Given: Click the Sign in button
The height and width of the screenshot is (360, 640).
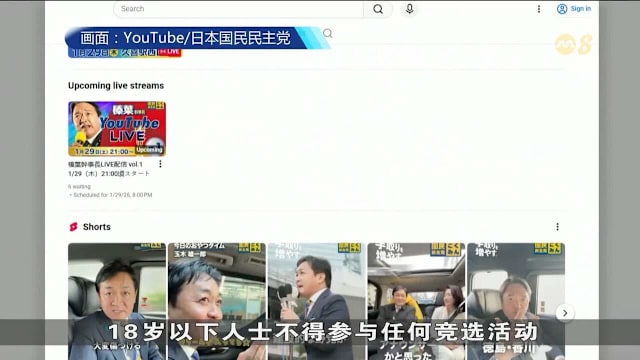Looking at the screenshot, I should (x=574, y=9).
